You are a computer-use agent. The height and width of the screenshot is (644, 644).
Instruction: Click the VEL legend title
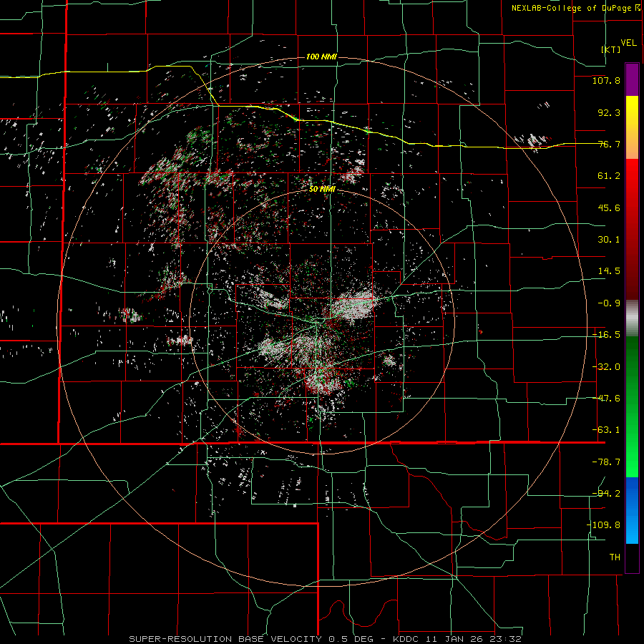tap(628, 43)
